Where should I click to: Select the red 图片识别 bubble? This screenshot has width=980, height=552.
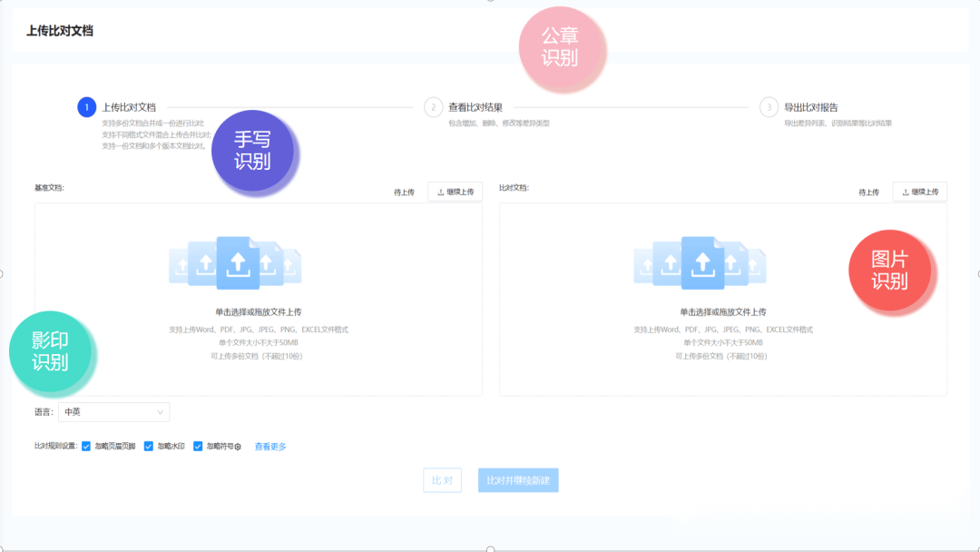click(x=889, y=271)
